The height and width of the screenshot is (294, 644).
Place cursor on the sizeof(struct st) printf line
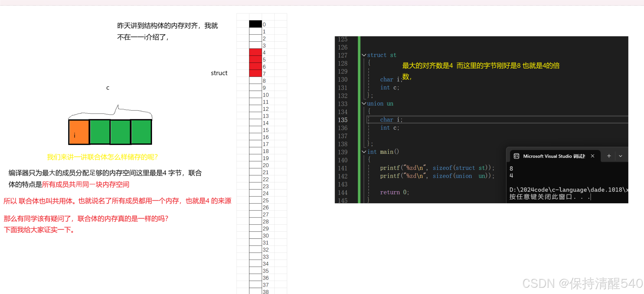tap(437, 168)
